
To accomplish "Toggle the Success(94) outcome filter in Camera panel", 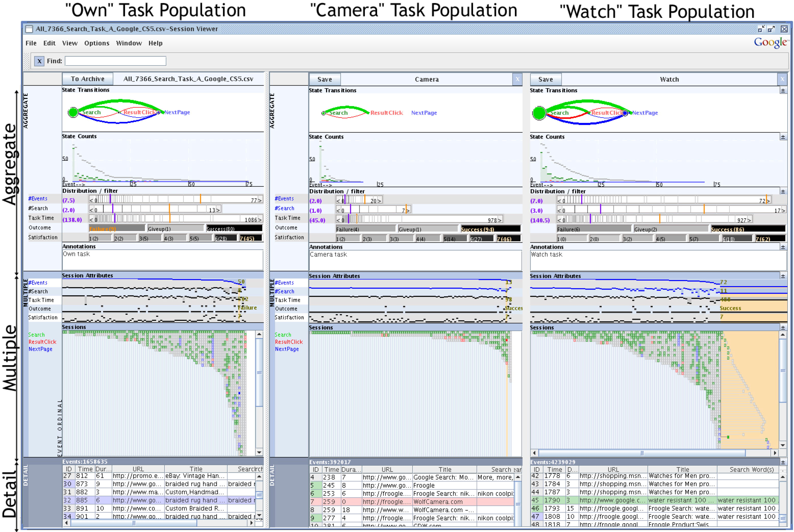I will (x=491, y=229).
